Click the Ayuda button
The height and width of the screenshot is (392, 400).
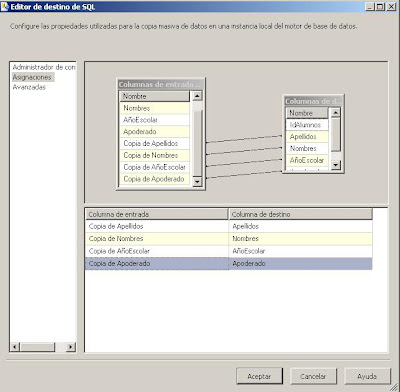click(367, 376)
